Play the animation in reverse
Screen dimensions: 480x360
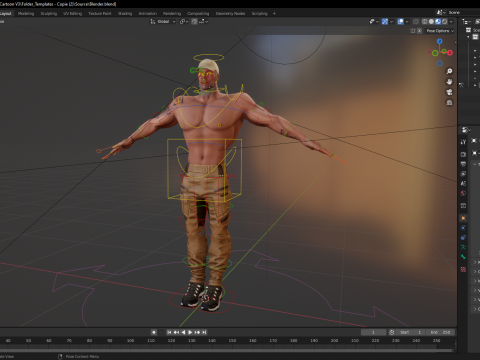(x=183, y=332)
